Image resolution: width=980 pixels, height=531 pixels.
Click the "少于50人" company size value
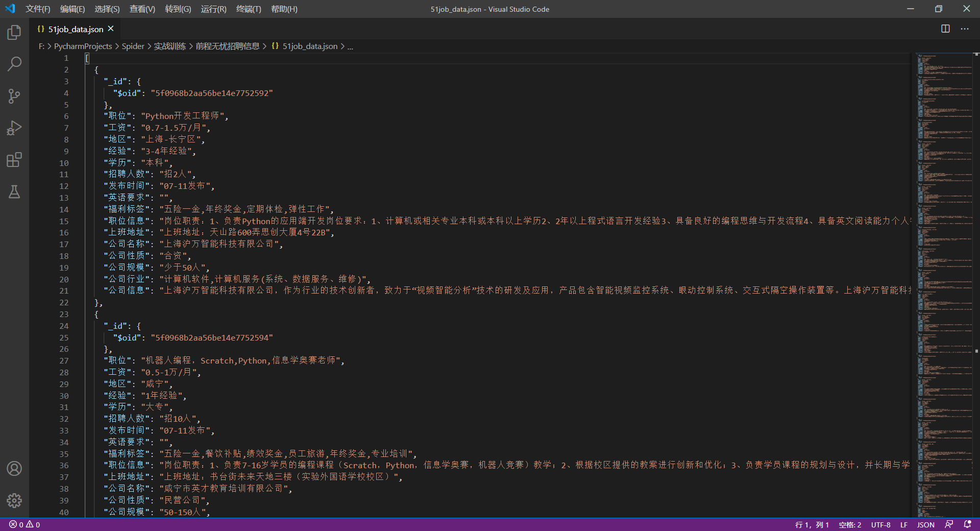[x=182, y=268]
